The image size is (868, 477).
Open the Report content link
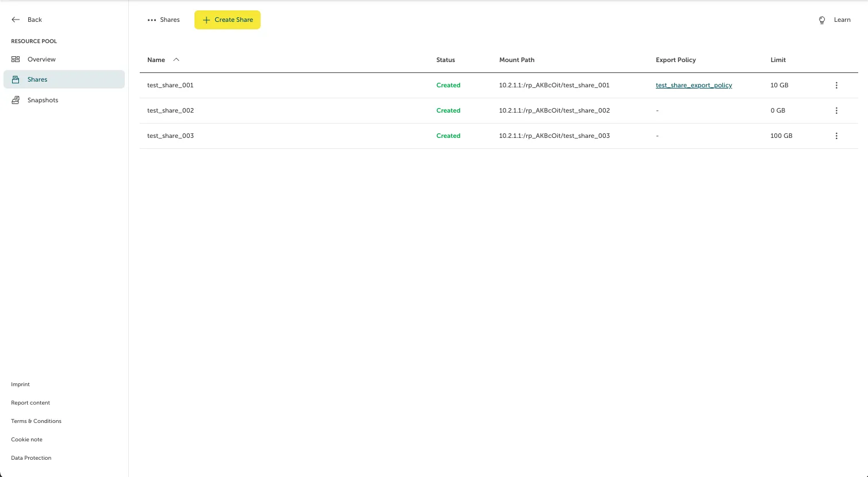[30, 403]
